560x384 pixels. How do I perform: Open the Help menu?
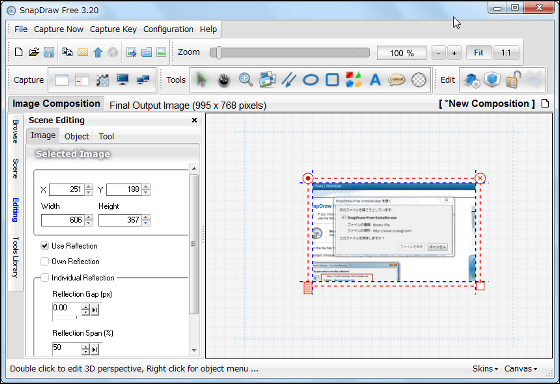tap(208, 29)
